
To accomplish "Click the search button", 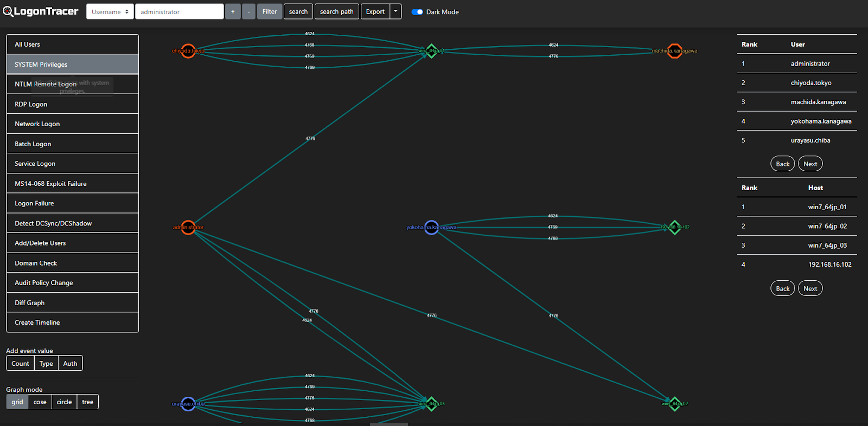I will (298, 11).
